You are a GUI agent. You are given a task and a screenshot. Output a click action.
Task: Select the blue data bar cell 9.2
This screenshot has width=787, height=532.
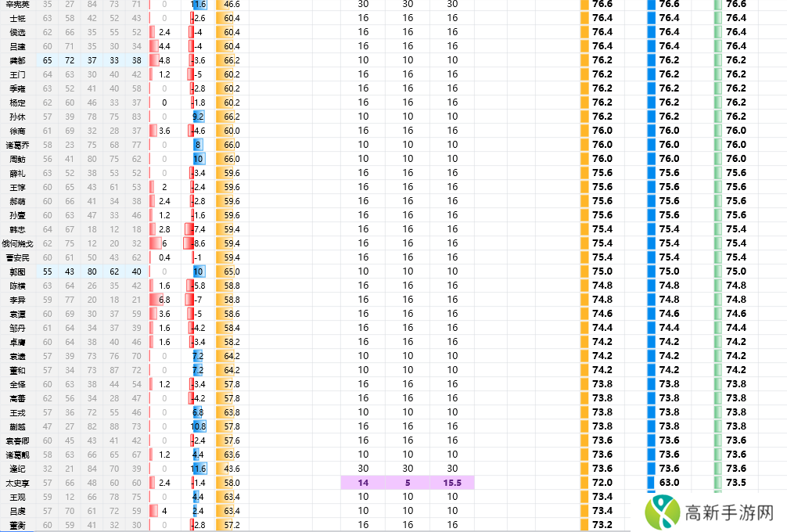click(x=198, y=117)
